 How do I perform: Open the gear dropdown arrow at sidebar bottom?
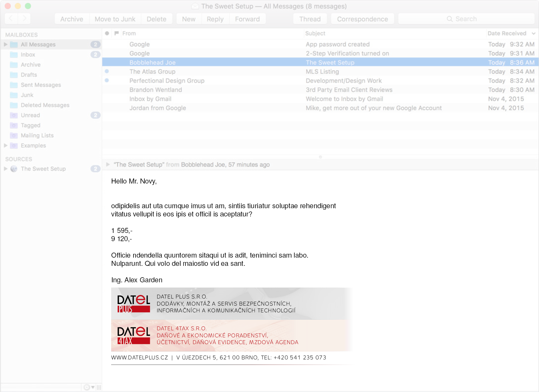click(93, 387)
